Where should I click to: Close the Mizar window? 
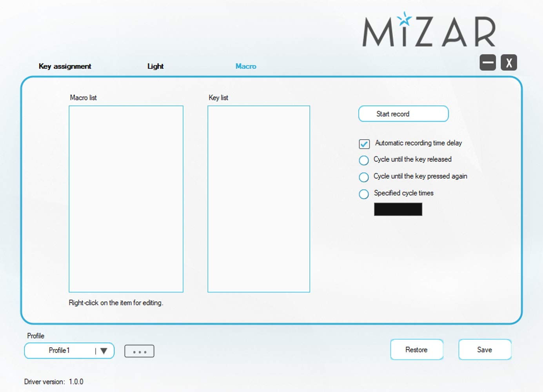pos(509,62)
